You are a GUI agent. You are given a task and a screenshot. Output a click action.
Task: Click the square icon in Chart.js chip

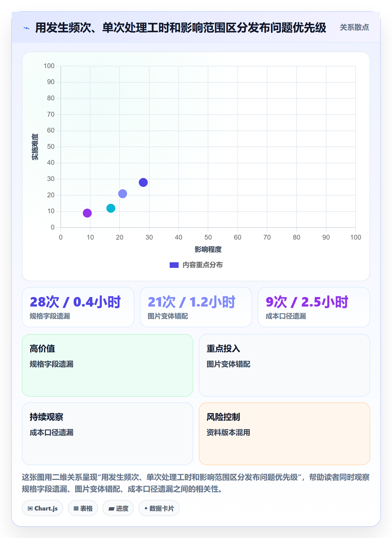[30, 509]
